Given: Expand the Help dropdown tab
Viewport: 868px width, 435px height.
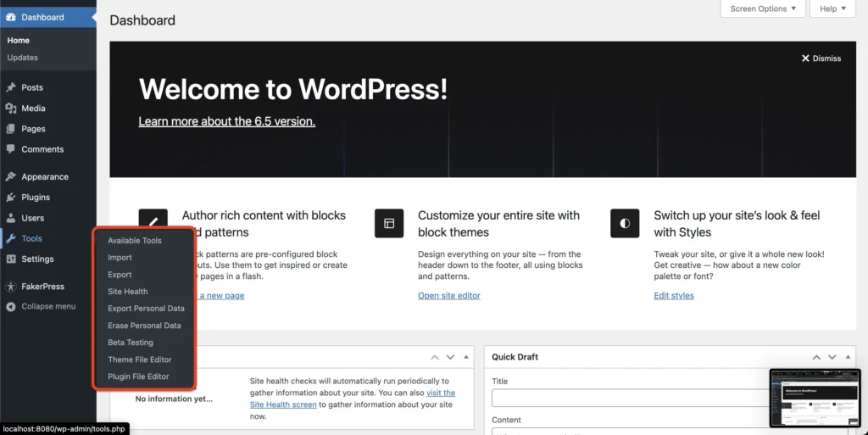Looking at the screenshot, I should (833, 8).
